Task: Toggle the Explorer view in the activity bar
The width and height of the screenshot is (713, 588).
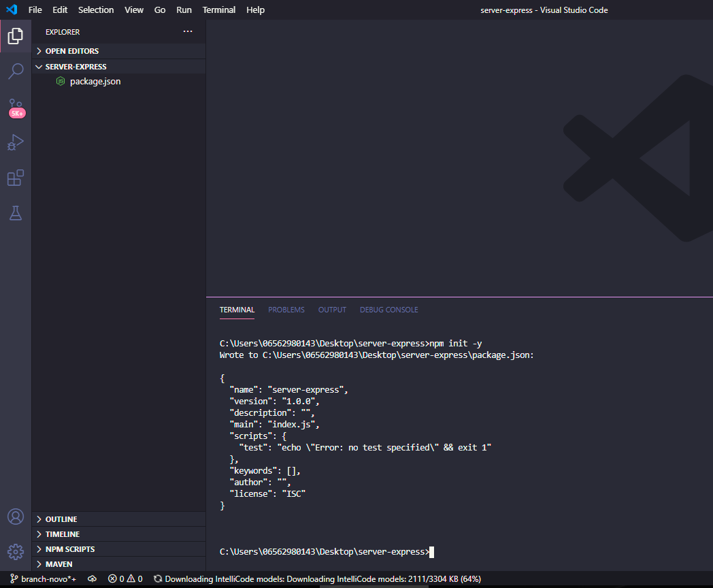Action: 16,35
